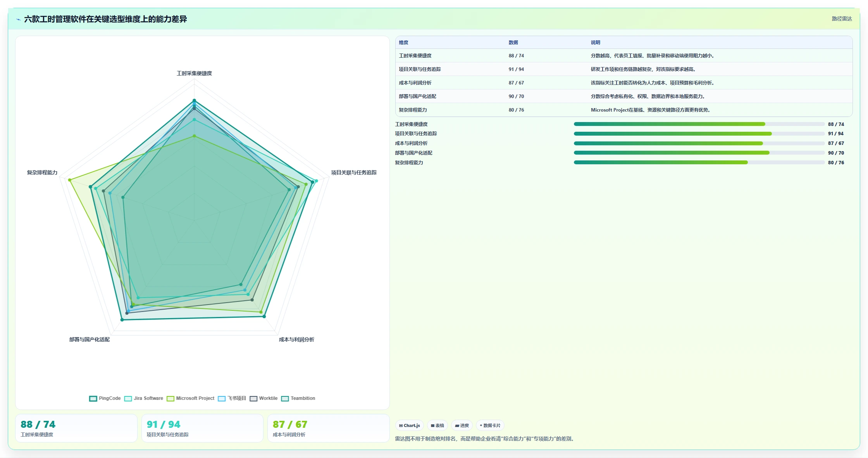Click the 部署与国产化适配 progress bar
Image resolution: width=868 pixels, height=458 pixels.
tap(699, 153)
